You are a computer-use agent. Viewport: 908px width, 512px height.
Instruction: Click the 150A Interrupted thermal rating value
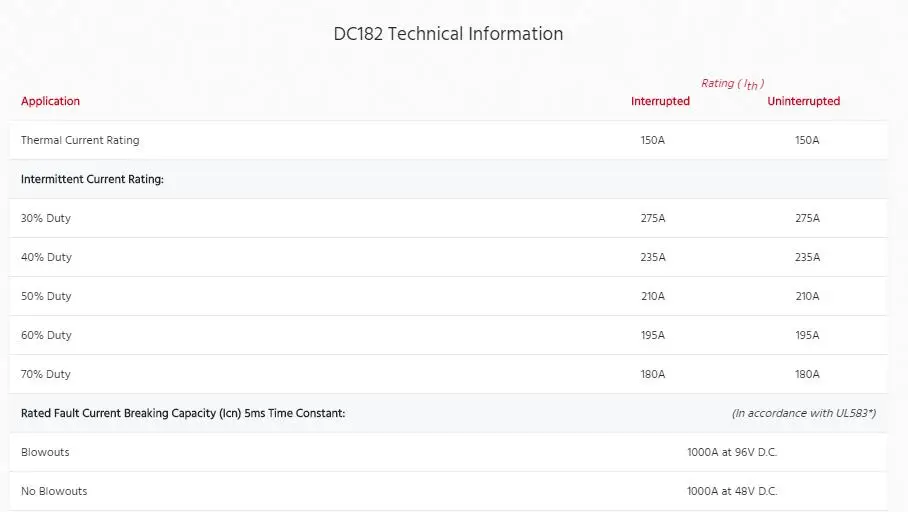click(653, 140)
